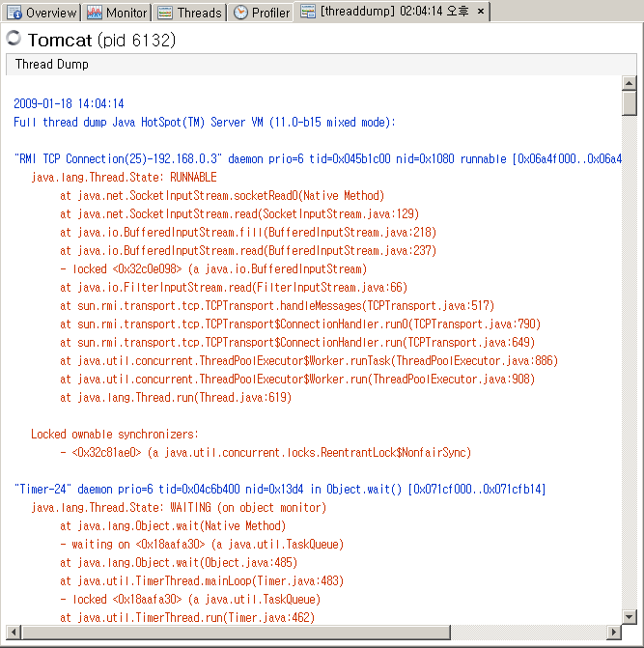
Task: Click Object.wait(Native Method) line
Action: [173, 525]
